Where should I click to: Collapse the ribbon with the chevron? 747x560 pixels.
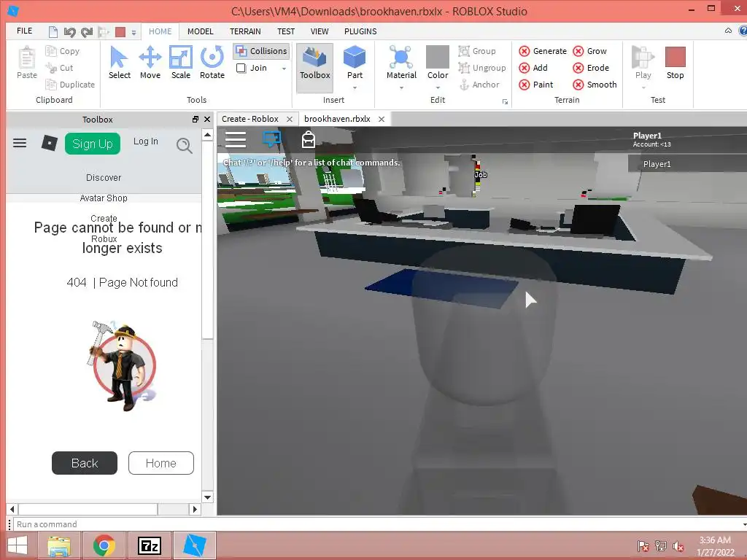[728, 31]
